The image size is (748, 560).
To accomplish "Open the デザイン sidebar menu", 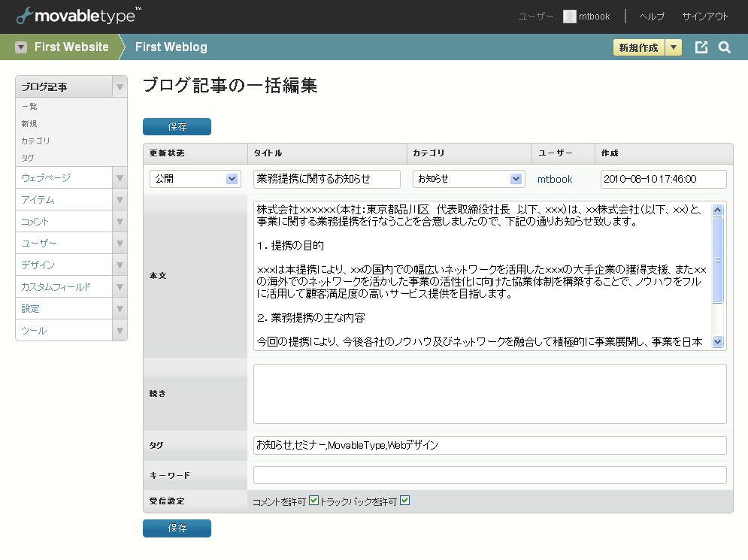I will (x=64, y=265).
